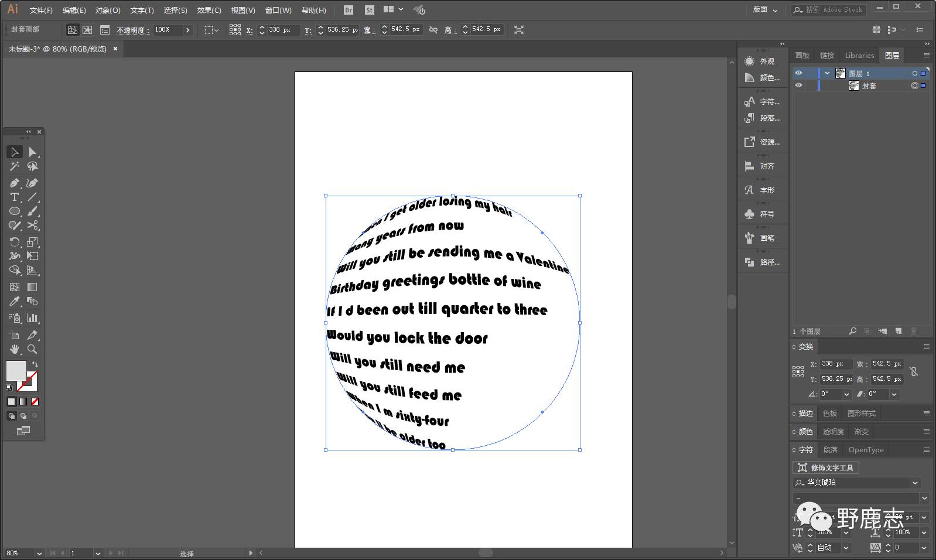Select the Pen tool in toolbox

(15, 183)
